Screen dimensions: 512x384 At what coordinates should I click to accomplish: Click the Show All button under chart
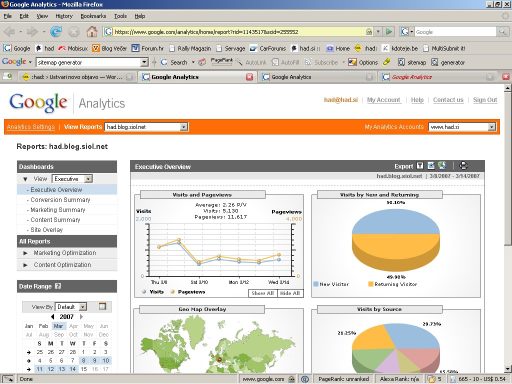pyautogui.click(x=263, y=293)
